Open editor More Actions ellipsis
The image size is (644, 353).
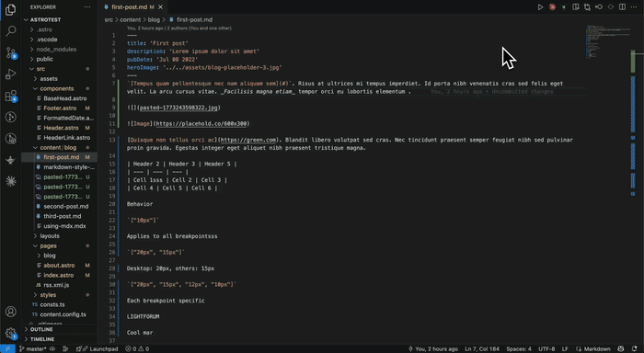tap(634, 7)
